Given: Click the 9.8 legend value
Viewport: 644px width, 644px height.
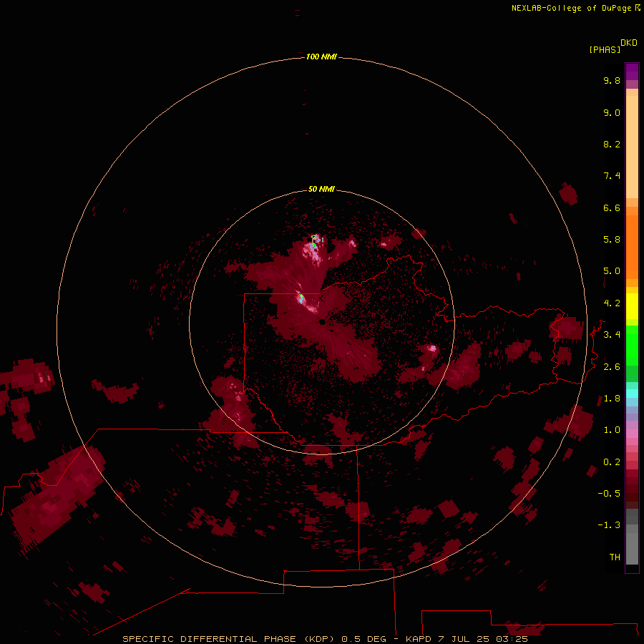Looking at the screenshot, I should (612, 80).
